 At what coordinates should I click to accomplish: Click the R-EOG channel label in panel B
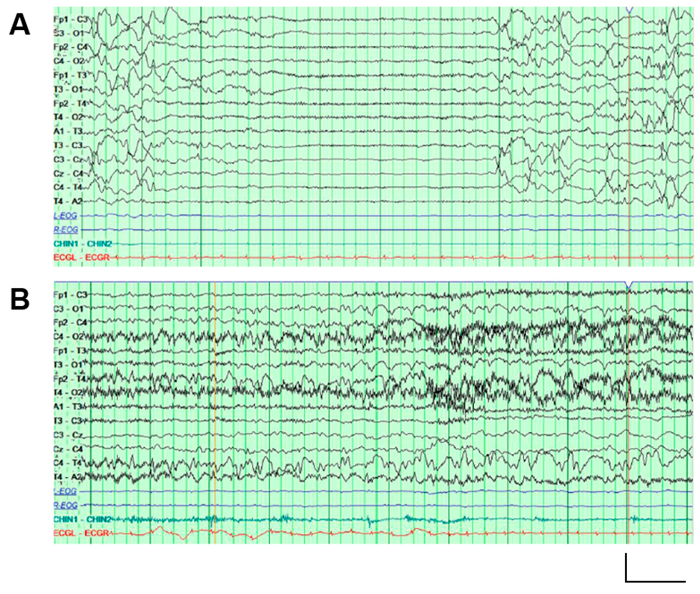(65, 505)
